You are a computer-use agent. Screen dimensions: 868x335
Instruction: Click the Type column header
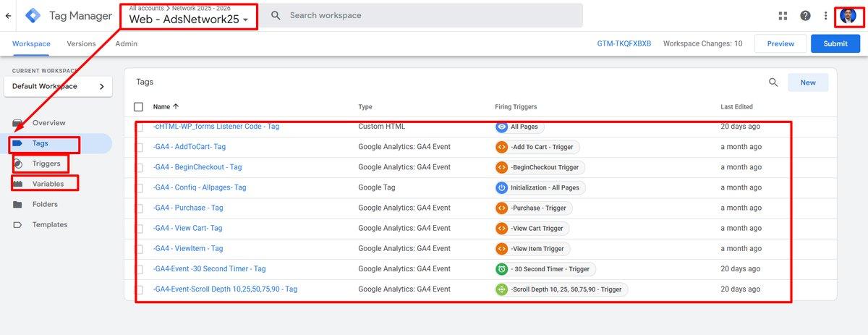click(365, 107)
